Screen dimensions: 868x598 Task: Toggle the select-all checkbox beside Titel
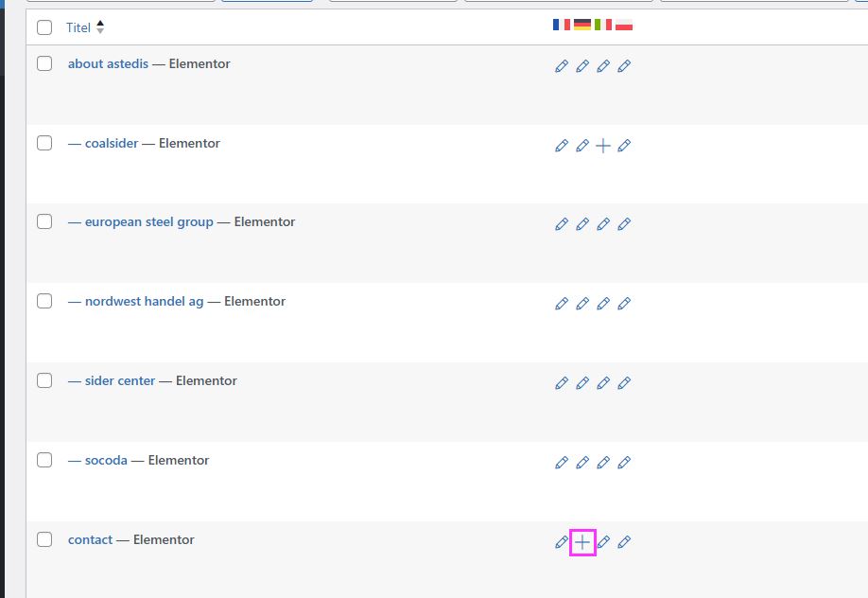click(44, 27)
